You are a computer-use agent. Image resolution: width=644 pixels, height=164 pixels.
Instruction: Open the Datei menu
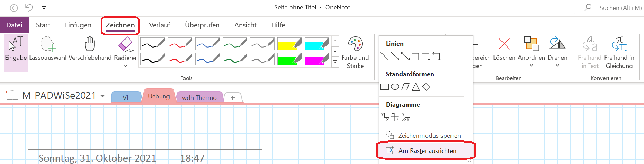point(14,25)
